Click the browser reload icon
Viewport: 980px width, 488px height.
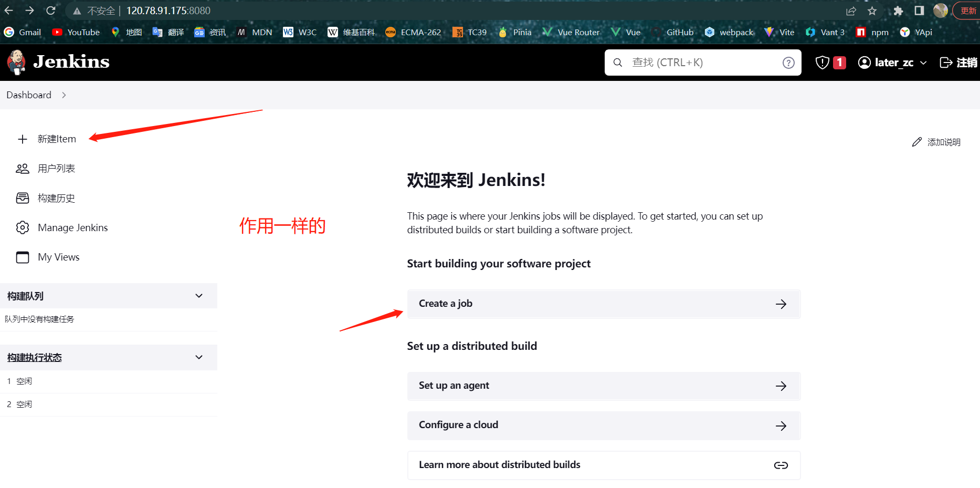click(51, 11)
